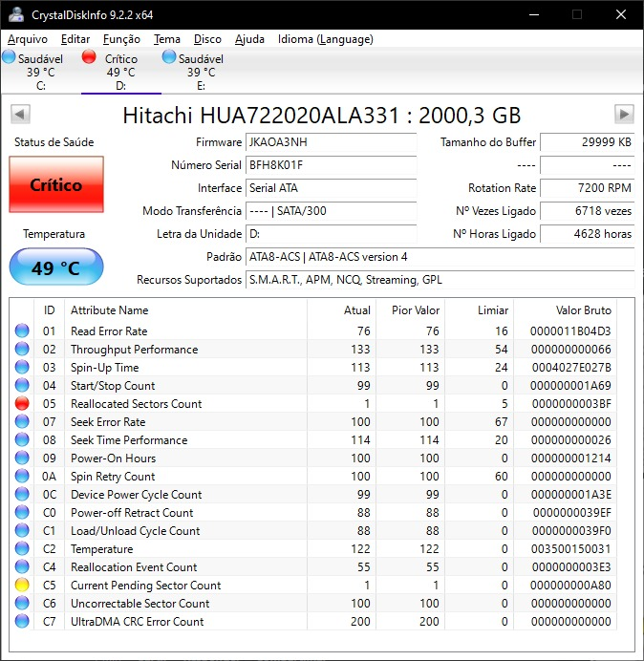Select the C: drive tab
The image size is (644, 661).
40,72
